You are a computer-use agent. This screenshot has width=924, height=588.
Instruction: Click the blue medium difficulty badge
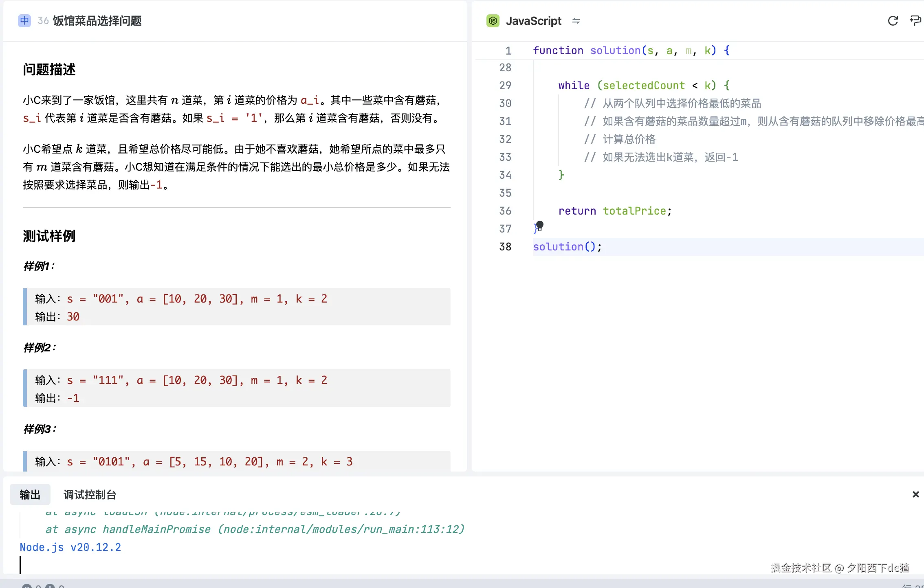(x=24, y=21)
